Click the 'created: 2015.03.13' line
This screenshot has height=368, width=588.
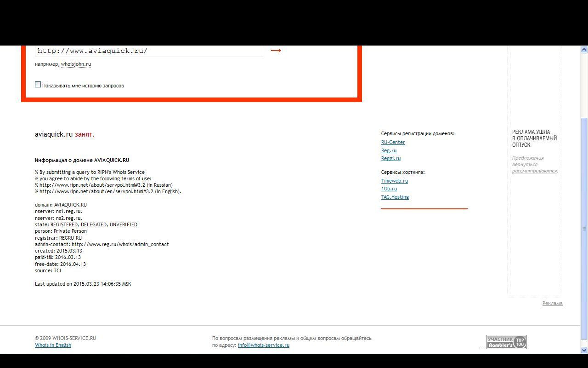click(x=58, y=251)
